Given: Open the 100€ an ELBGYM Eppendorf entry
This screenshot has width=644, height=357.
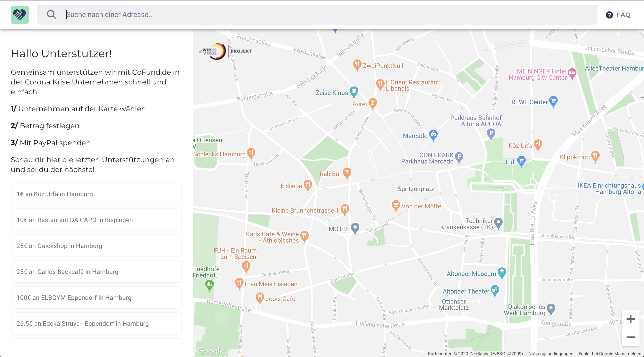Looking at the screenshot, I should [97, 298].
